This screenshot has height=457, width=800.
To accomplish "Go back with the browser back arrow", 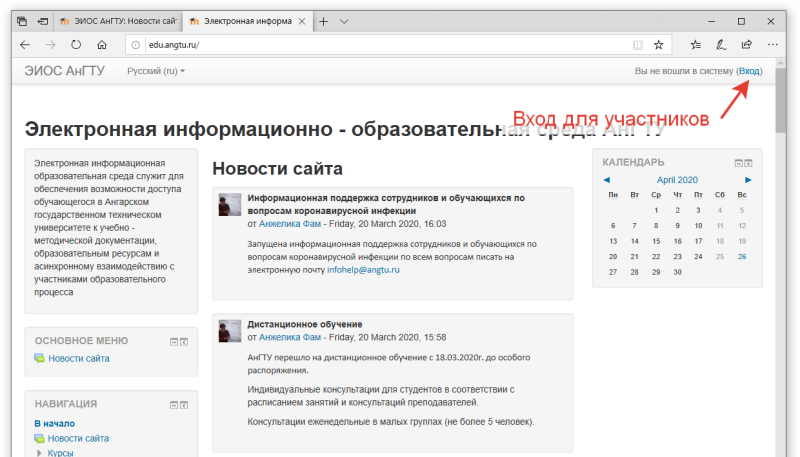I will tap(25, 45).
